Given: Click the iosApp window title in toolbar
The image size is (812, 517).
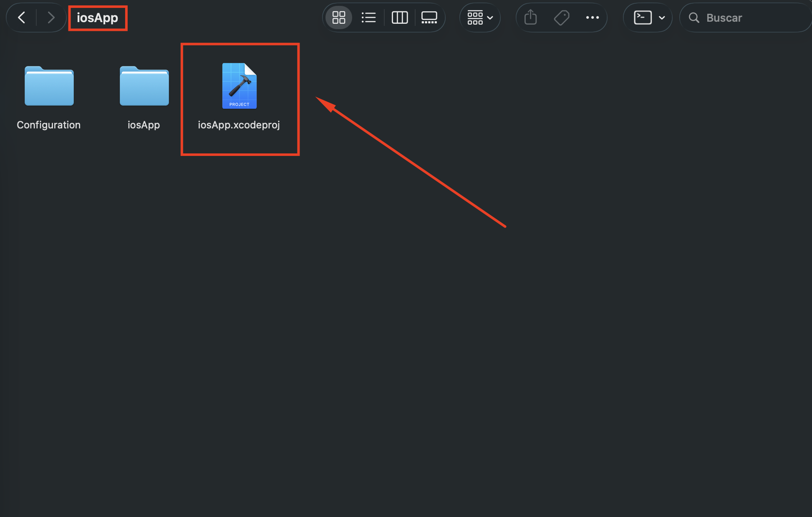Looking at the screenshot, I should 98,18.
